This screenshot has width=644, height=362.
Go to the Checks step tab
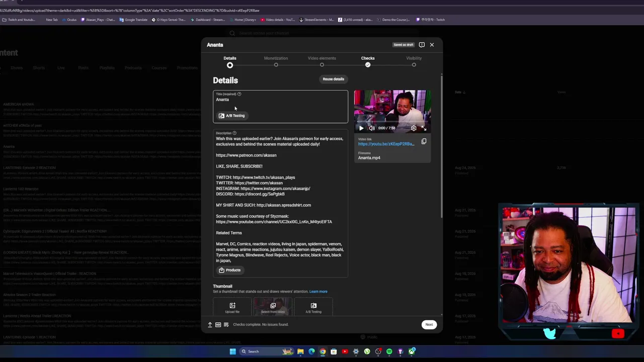point(368,61)
